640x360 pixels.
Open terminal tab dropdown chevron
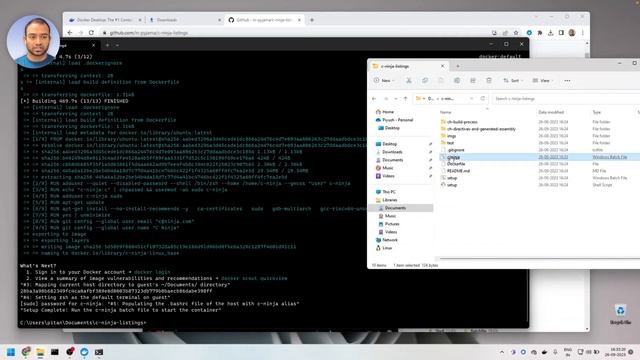coord(117,45)
